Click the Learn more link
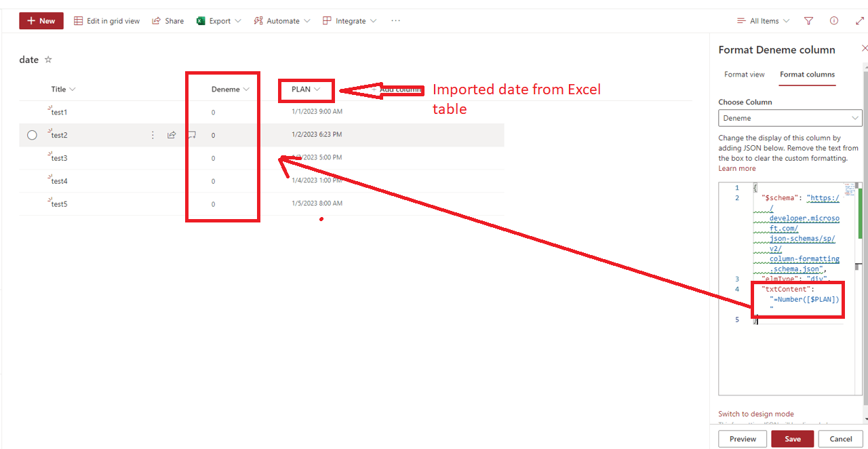868x449 pixels. (736, 168)
